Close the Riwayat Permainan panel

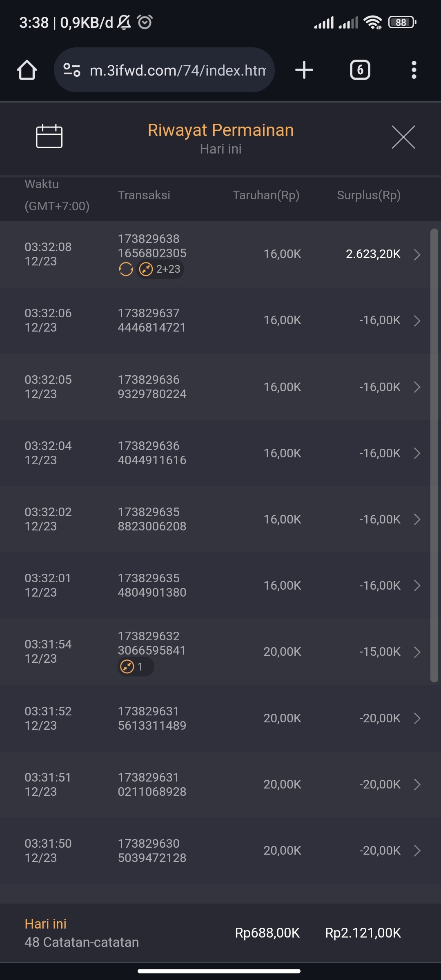click(x=403, y=137)
